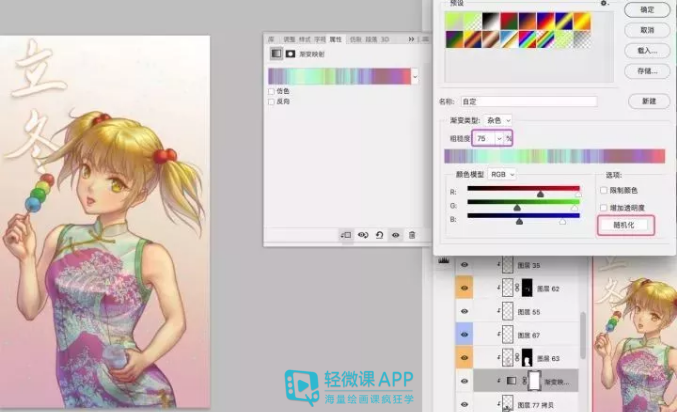677x412 pixels.
Task: Click the gradient map adjustment icon in Properties
Action: (276, 54)
